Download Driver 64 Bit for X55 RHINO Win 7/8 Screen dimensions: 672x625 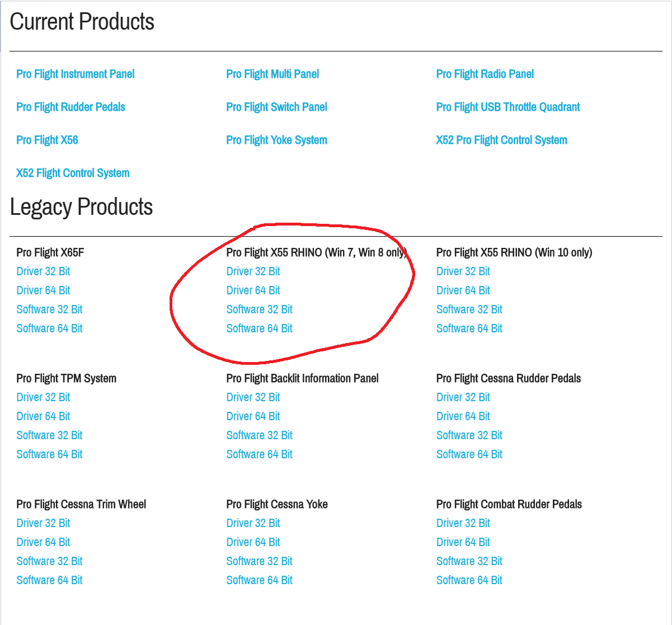(x=253, y=290)
